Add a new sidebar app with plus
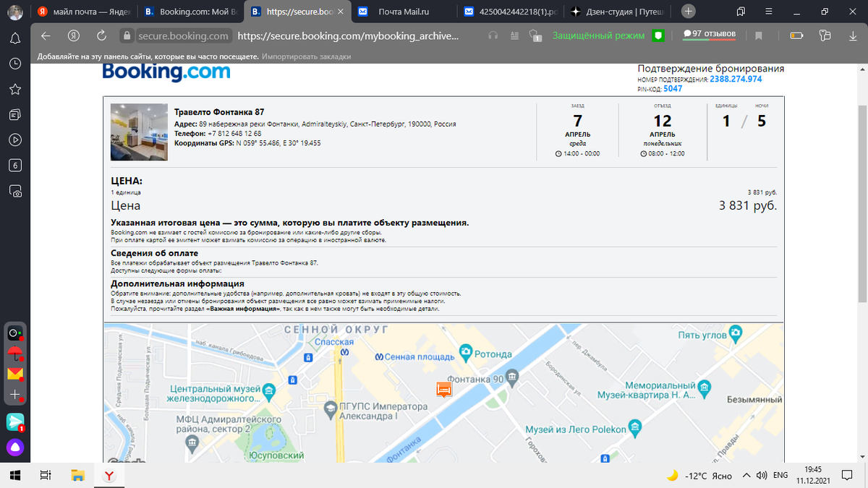 click(x=14, y=395)
